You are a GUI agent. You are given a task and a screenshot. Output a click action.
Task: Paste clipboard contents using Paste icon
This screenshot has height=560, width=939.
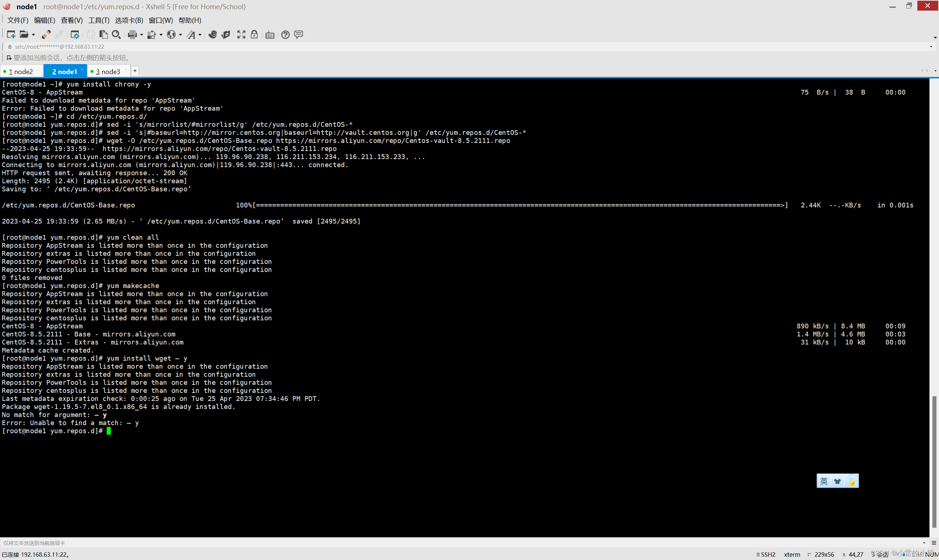tap(103, 34)
